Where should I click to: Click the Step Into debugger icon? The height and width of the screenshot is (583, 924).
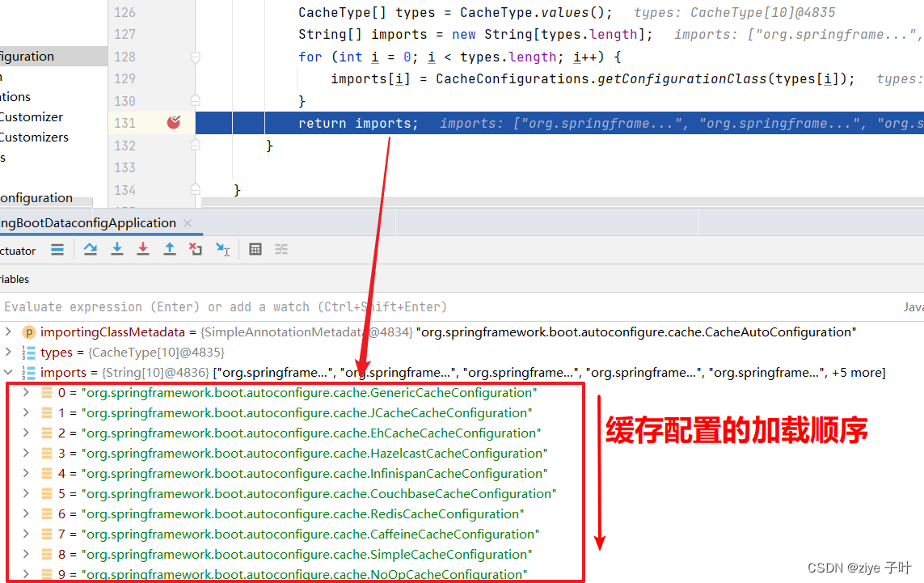pyautogui.click(x=117, y=249)
